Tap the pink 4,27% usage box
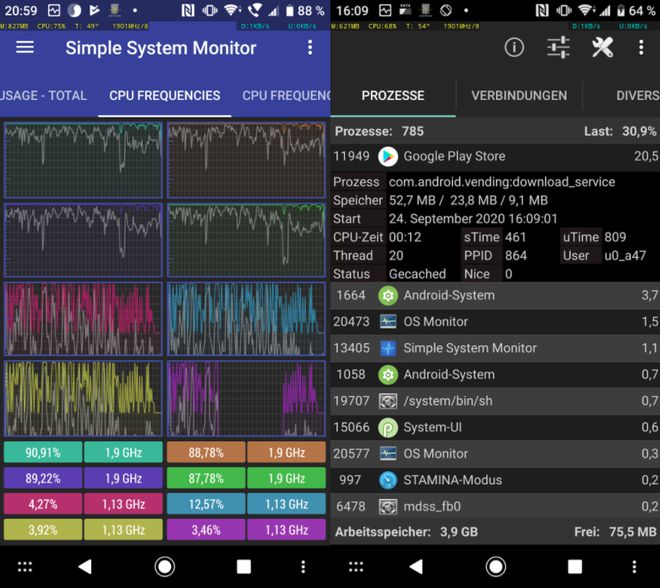Viewport: 660px width, 588px height. [43, 504]
